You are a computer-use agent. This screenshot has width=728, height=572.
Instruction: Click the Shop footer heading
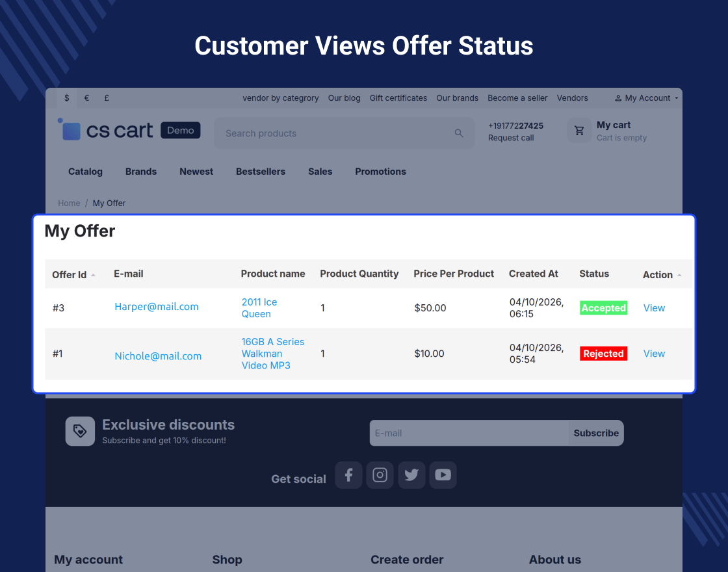coord(227,560)
